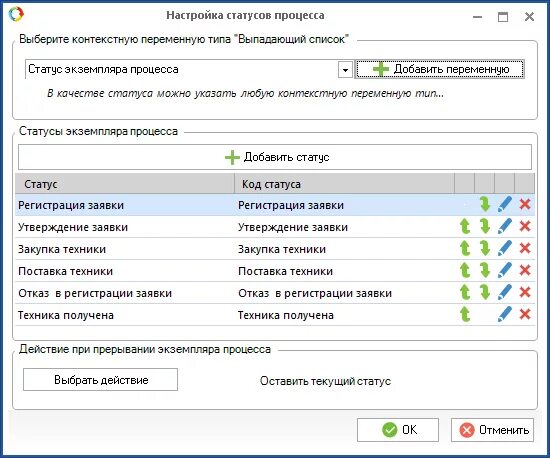
Task: Select the 'Техника получена' row
Action: pyautogui.click(x=275, y=315)
